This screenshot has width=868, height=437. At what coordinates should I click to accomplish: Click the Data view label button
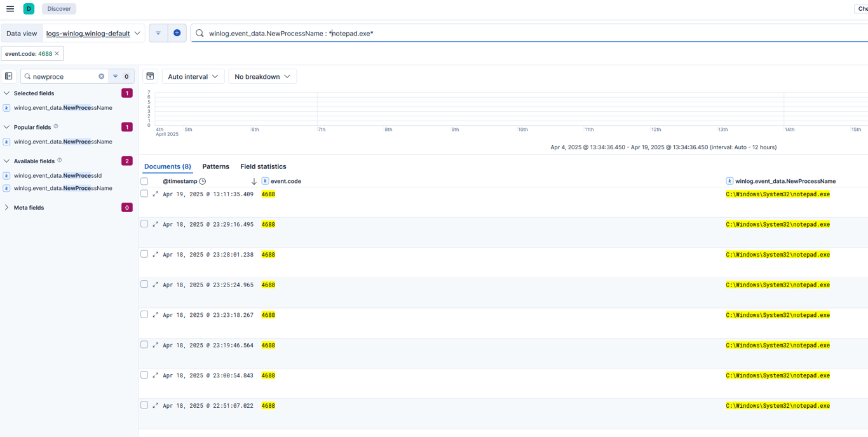pyautogui.click(x=22, y=33)
